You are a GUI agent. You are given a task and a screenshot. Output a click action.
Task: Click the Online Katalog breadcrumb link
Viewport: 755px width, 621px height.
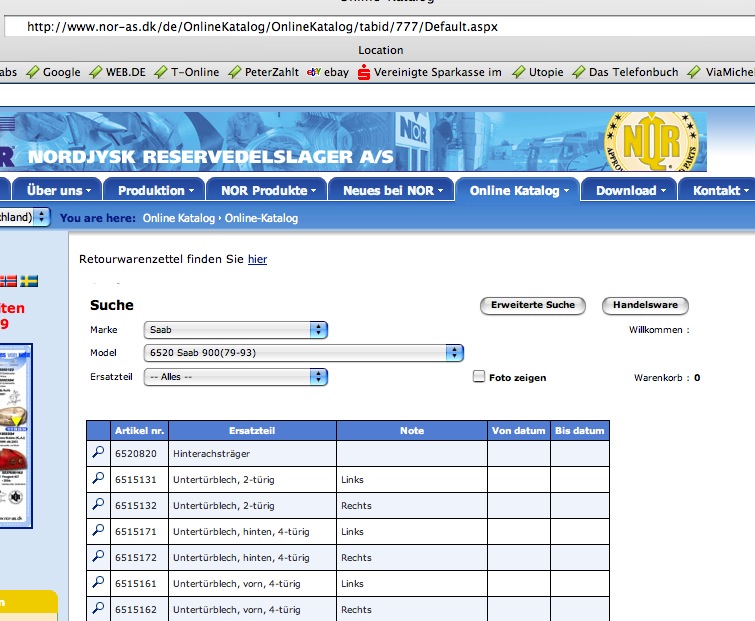(179, 218)
